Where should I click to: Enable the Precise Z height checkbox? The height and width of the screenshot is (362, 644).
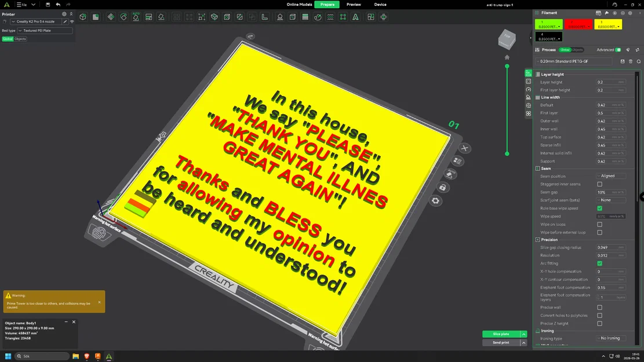pyautogui.click(x=599, y=323)
